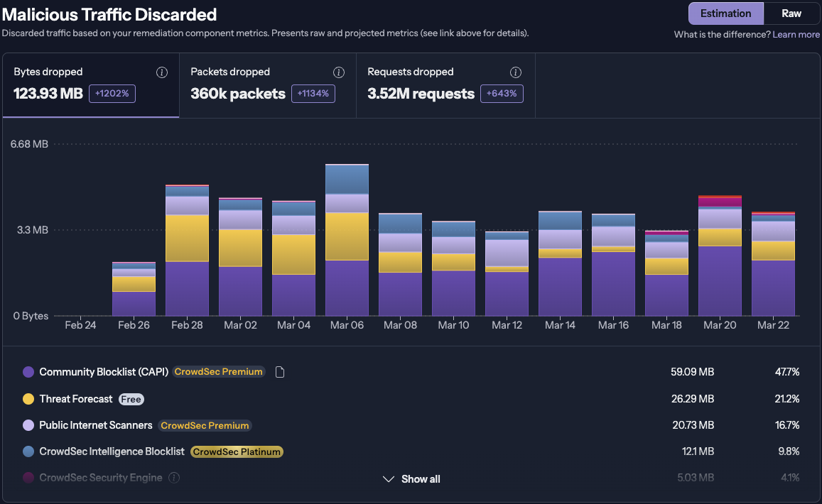Toggle Community Blocklist (CAPI) legend series
Image resolution: width=822 pixels, height=504 pixels.
(103, 372)
